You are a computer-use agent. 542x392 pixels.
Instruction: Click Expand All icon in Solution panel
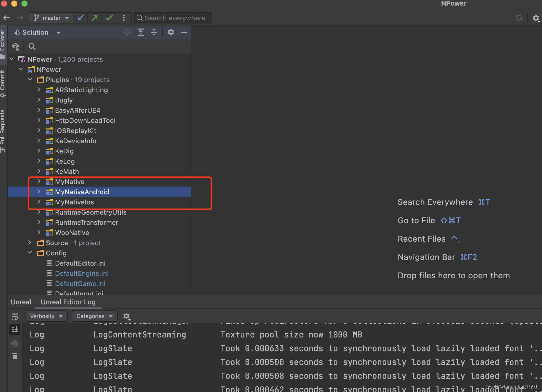point(141,32)
